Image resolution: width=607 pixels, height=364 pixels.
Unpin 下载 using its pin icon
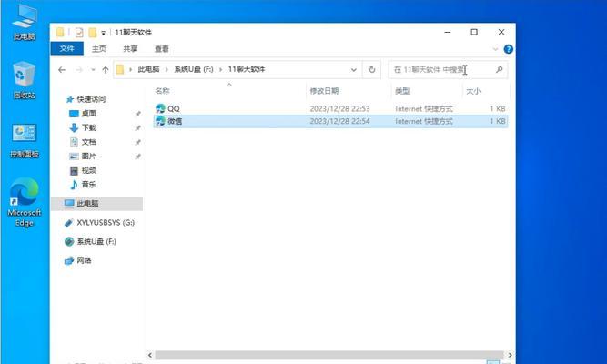pos(137,128)
